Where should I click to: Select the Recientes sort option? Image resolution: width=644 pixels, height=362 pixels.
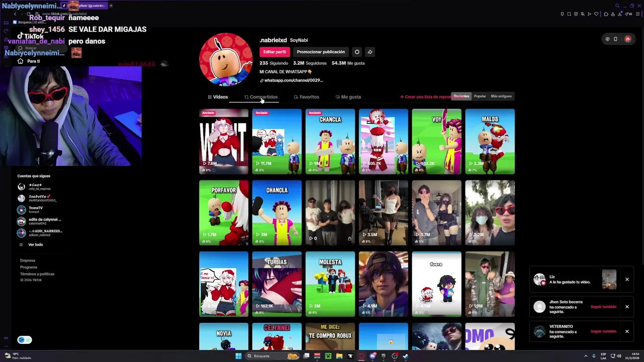[461, 96]
